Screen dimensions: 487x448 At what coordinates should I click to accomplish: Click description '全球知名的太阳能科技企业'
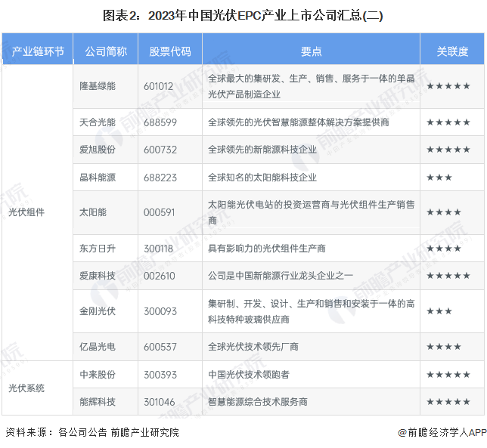(x=262, y=178)
